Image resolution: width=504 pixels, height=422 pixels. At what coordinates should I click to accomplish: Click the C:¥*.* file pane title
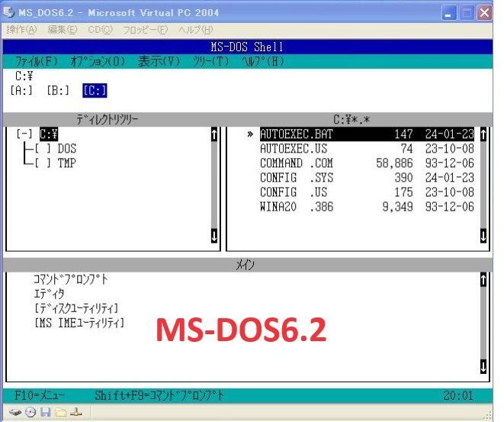pos(352,120)
